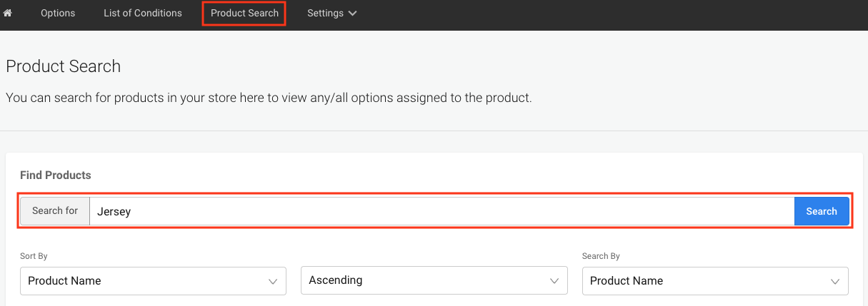
Task: Open the Settings dropdown menu
Action: pyautogui.click(x=331, y=13)
